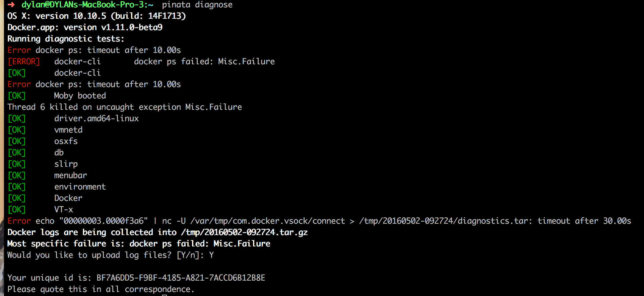Image resolution: width=644 pixels, height=296 pixels.
Task: Click the Docker.app version line
Action: pos(85,27)
